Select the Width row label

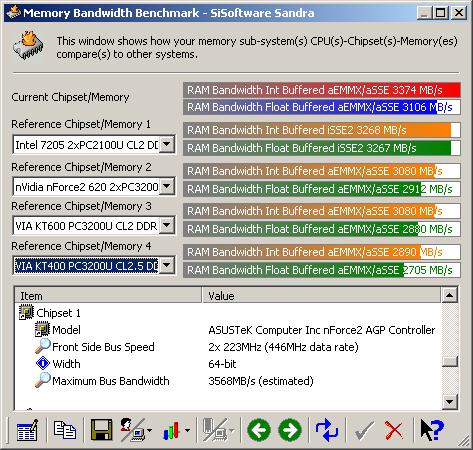click(x=66, y=364)
